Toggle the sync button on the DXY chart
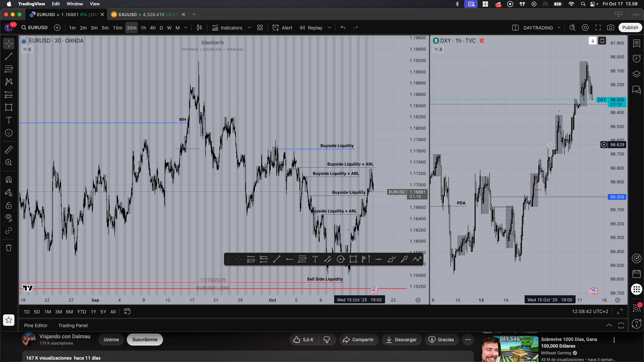The image size is (644, 362). 602,41
